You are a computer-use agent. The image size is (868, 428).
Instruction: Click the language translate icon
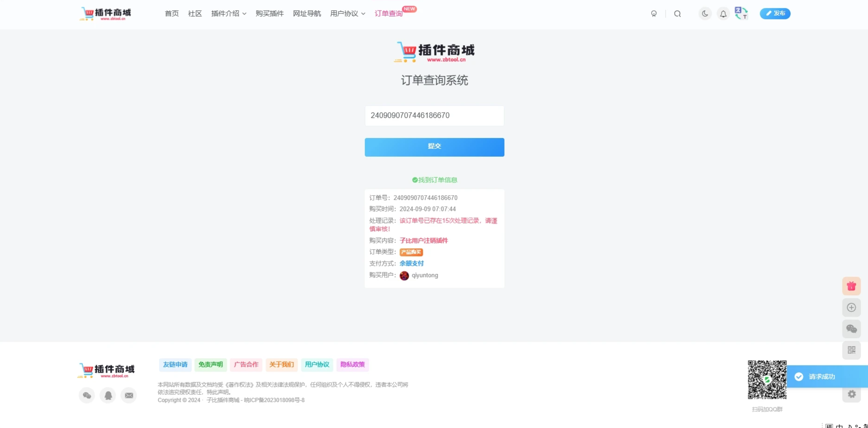(x=741, y=13)
